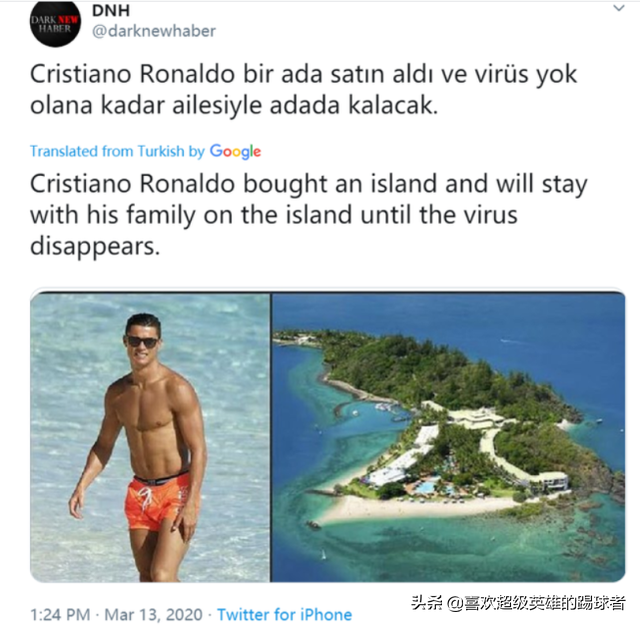The width and height of the screenshot is (640, 625).
Task: Expand the tweet options chevron
Action: tap(619, 8)
